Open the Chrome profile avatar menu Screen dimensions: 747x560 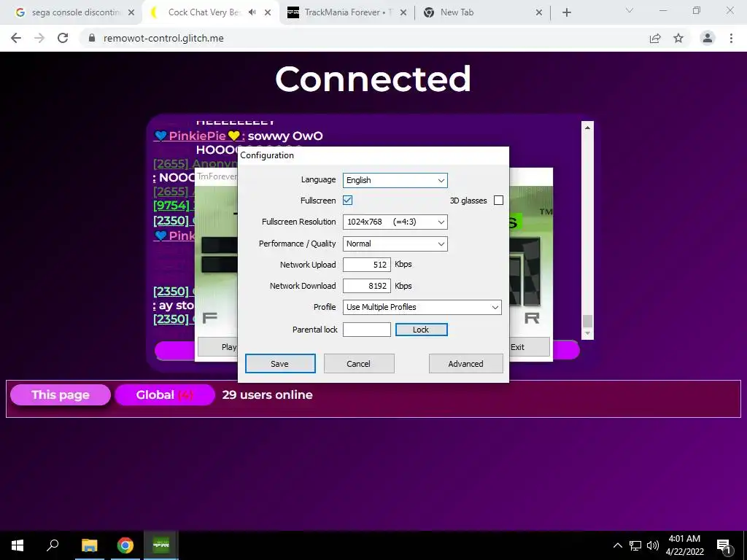click(708, 38)
